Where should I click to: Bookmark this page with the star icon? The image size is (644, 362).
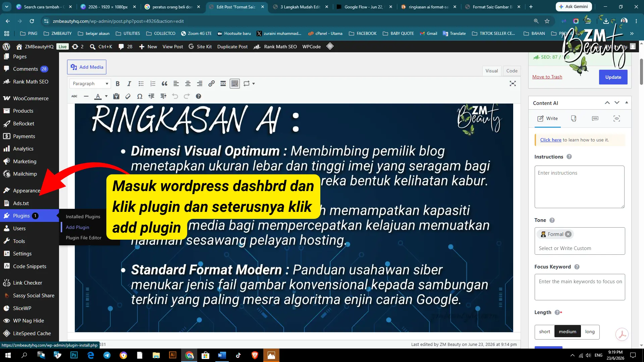tap(547, 21)
